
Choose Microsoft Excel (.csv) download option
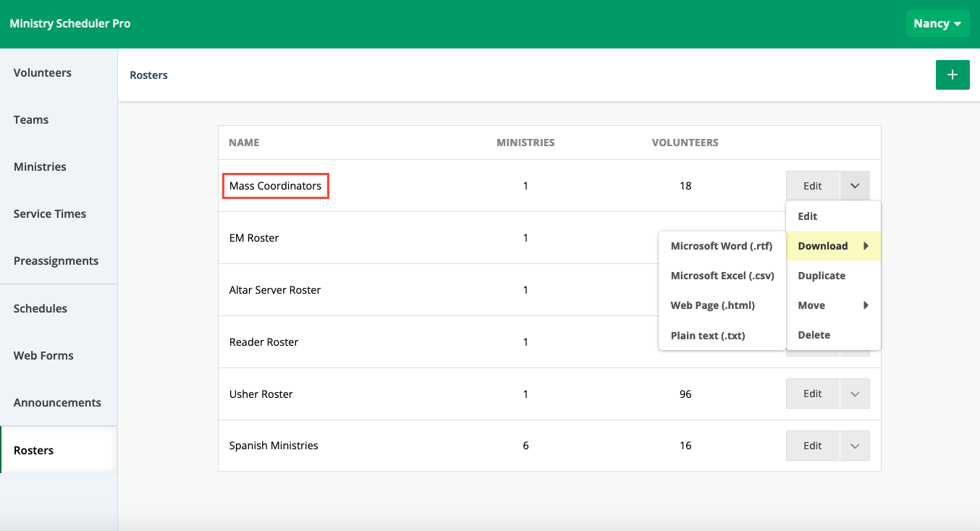(x=722, y=276)
